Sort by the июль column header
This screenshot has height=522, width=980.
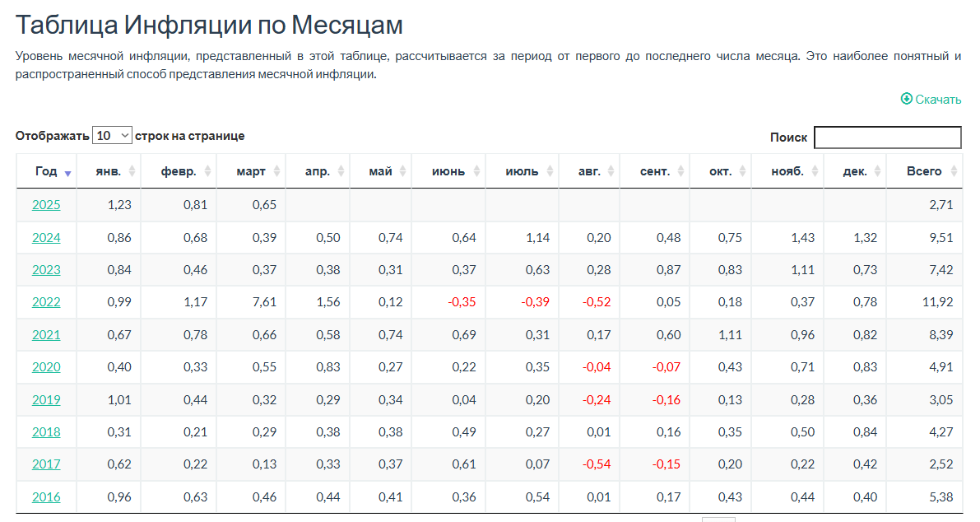pos(522,170)
